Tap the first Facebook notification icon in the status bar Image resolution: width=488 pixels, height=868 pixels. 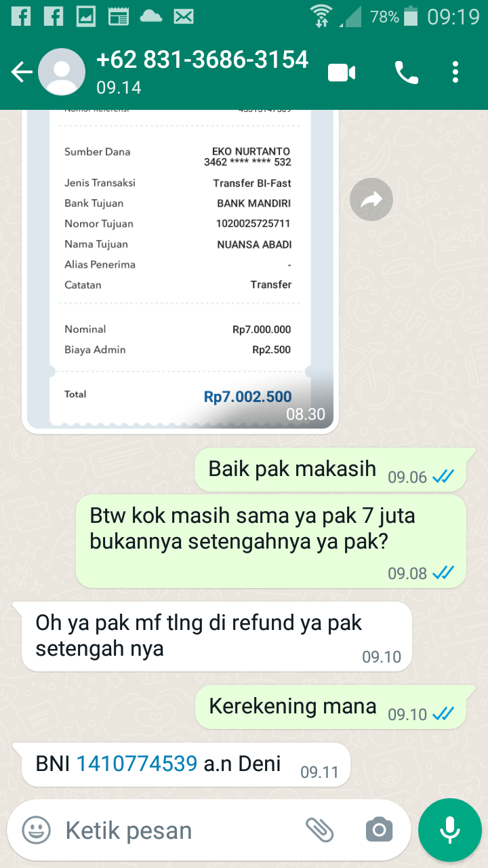coord(21,16)
